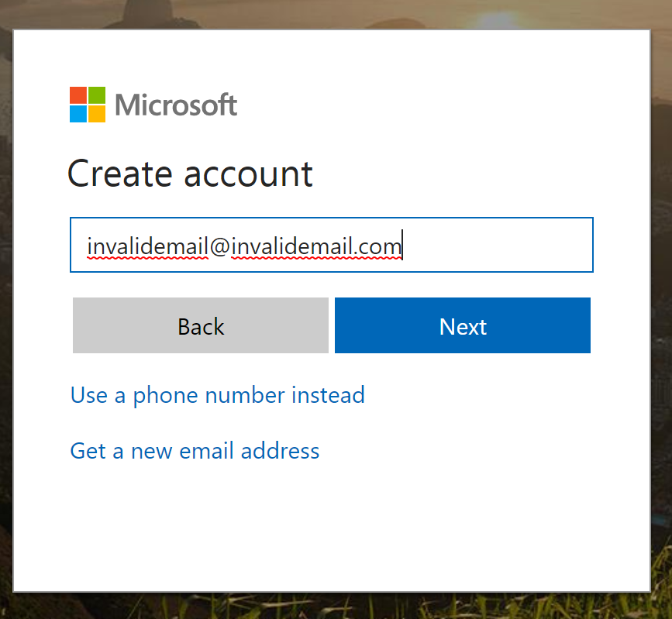
Task: Click the 'Create account' heading text
Action: point(190,174)
